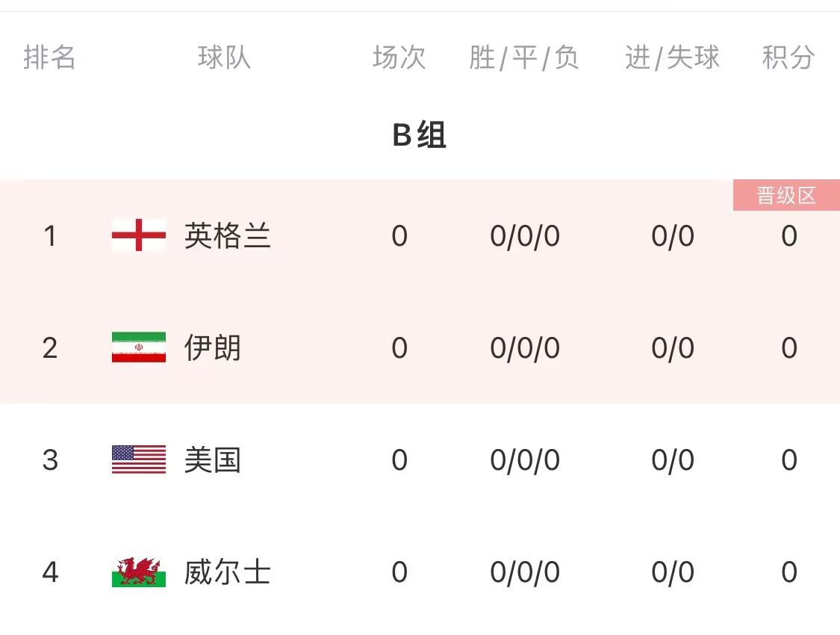Click the Wales dragon flag icon

click(x=139, y=571)
